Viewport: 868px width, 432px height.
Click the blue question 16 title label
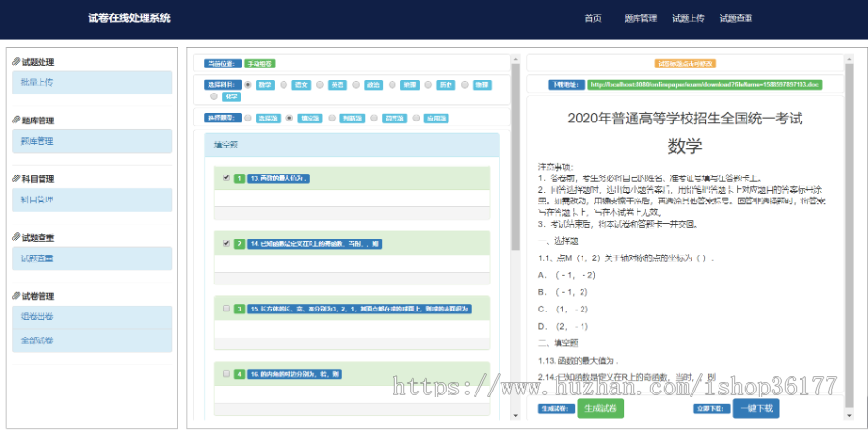[294, 374]
